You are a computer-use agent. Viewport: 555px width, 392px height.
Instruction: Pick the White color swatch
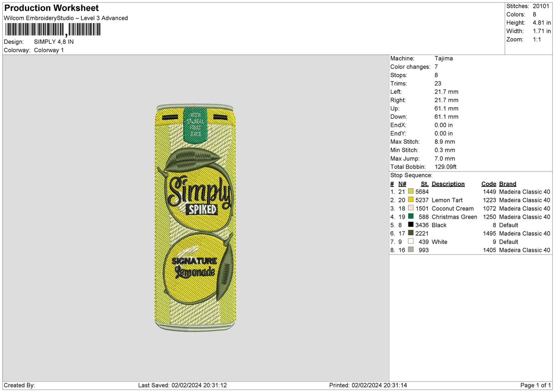[x=411, y=241]
